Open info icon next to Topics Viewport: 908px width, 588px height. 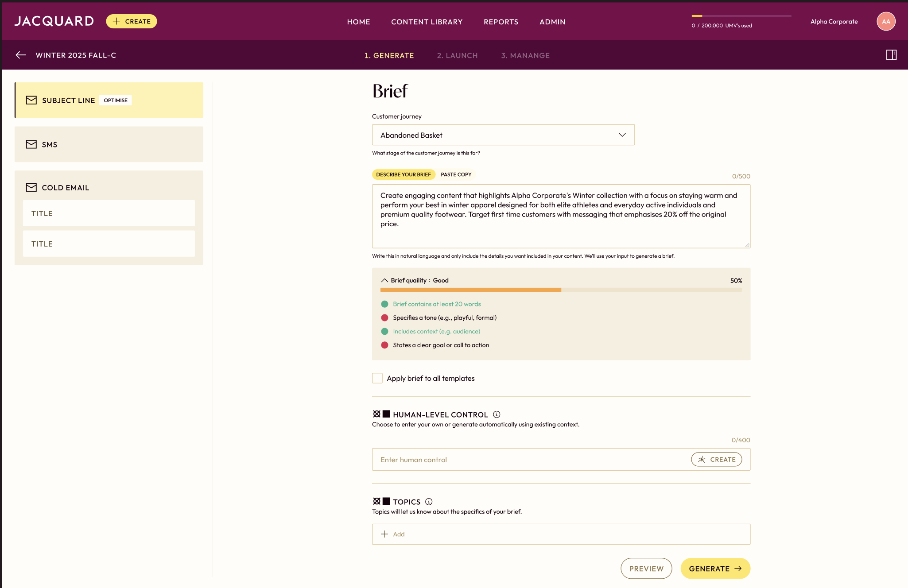click(x=429, y=502)
